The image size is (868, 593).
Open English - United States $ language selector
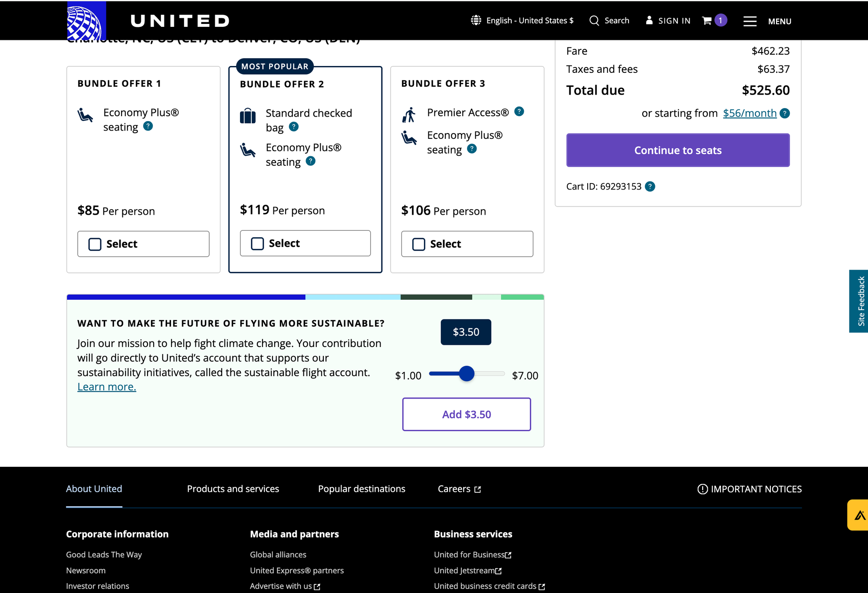pos(522,20)
